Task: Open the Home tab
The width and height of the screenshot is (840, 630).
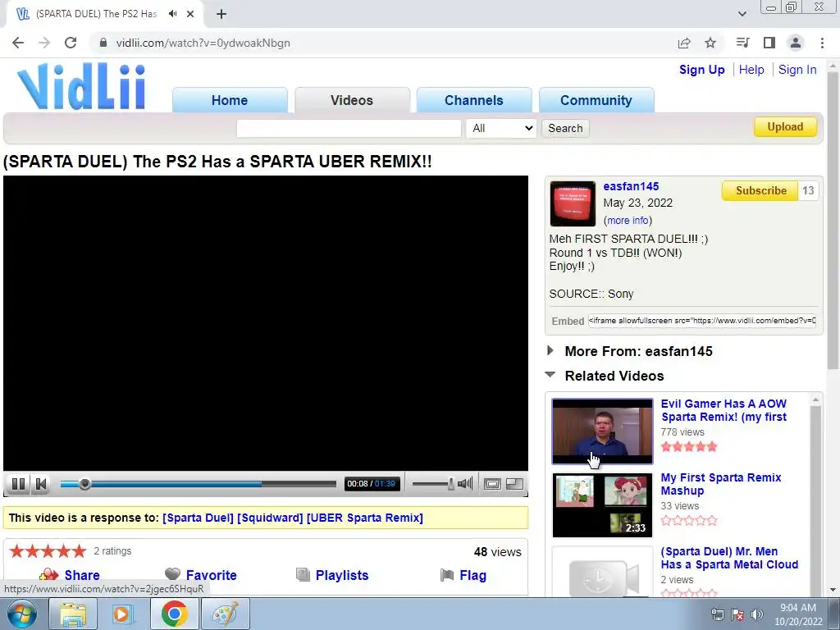Action: click(230, 100)
